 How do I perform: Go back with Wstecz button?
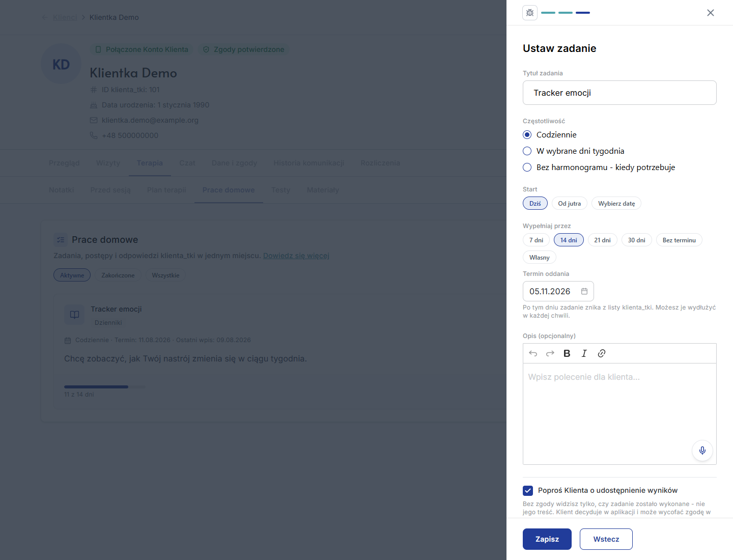pyautogui.click(x=606, y=539)
